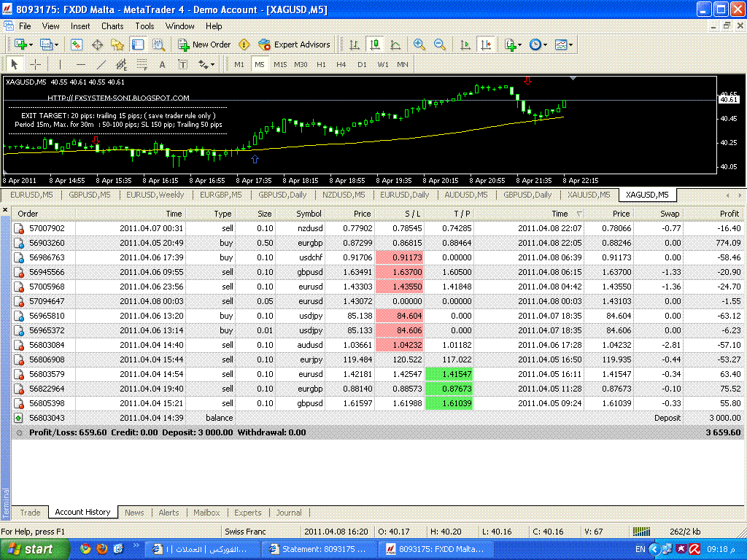
Task: Expand the chart templates dropdown
Action: point(563,44)
